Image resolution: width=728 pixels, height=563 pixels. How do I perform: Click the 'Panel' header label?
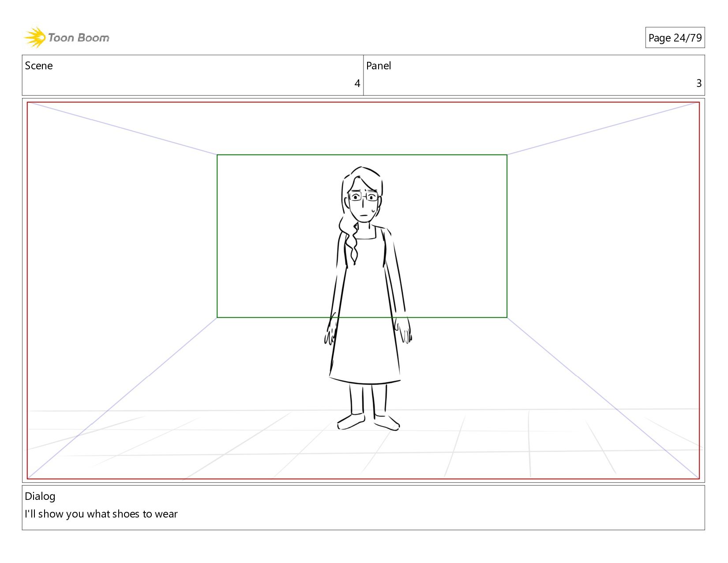pos(379,66)
